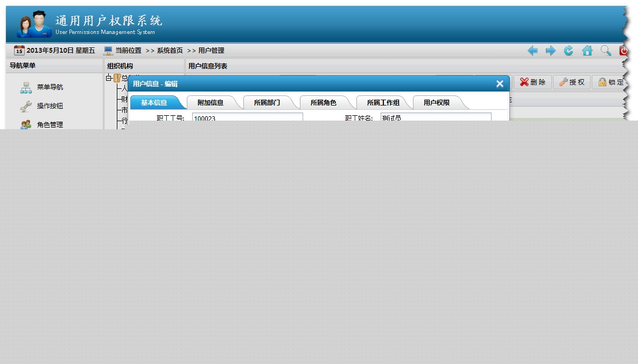This screenshot has height=364, width=638.
Task: Refresh the page with the reload icon
Action: tap(569, 50)
